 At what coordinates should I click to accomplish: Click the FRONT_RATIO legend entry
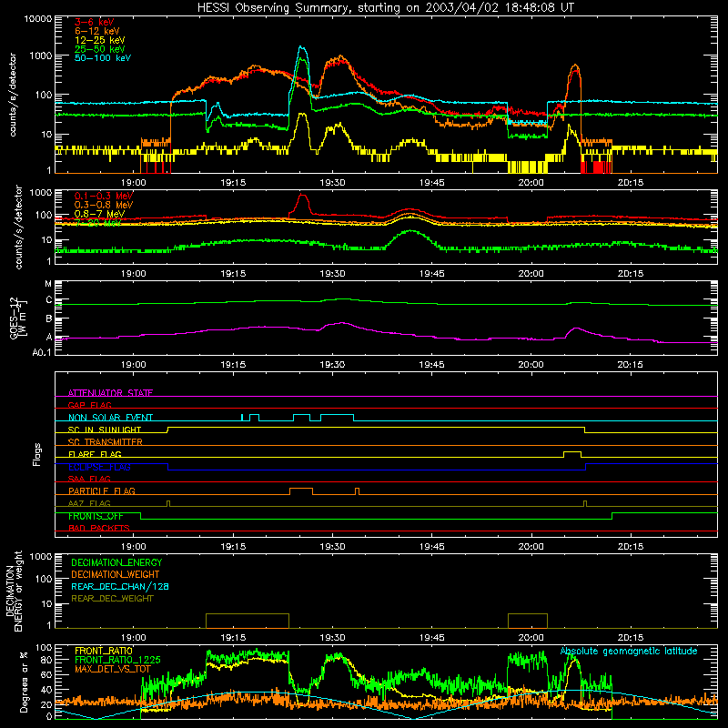tap(104, 651)
